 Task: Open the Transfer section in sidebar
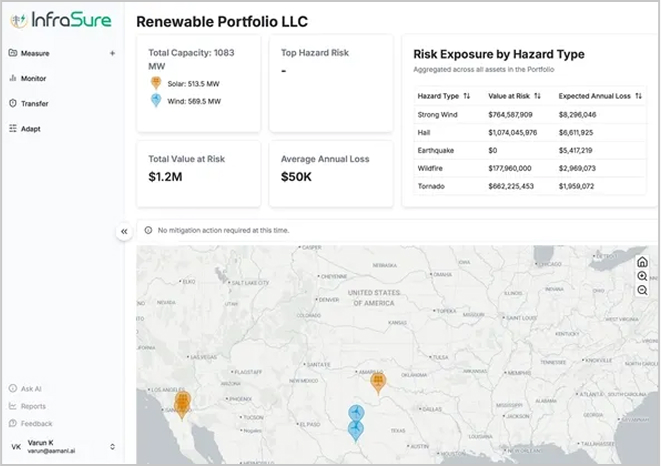34,103
